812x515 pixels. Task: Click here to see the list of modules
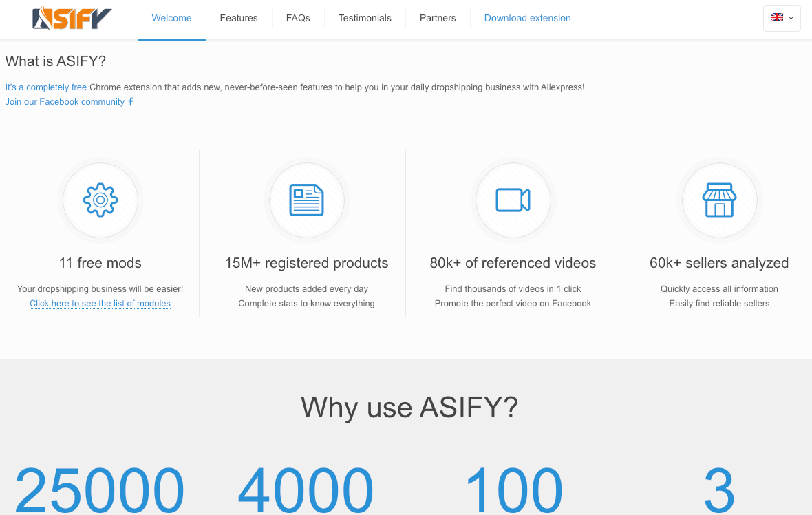(100, 304)
